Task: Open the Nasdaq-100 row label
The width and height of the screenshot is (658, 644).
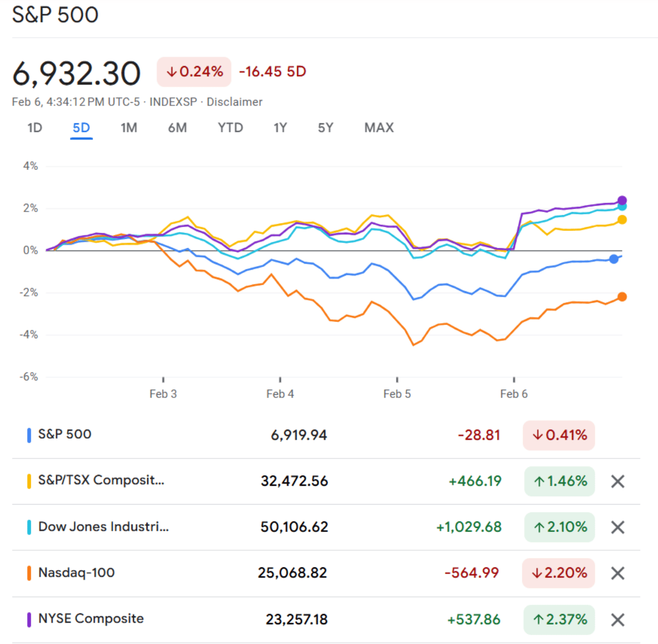Action: (77, 572)
